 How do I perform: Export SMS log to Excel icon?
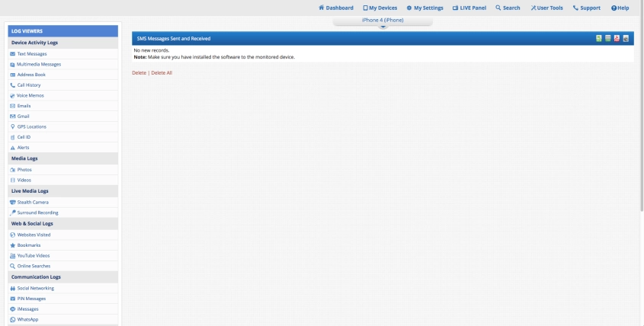click(599, 38)
